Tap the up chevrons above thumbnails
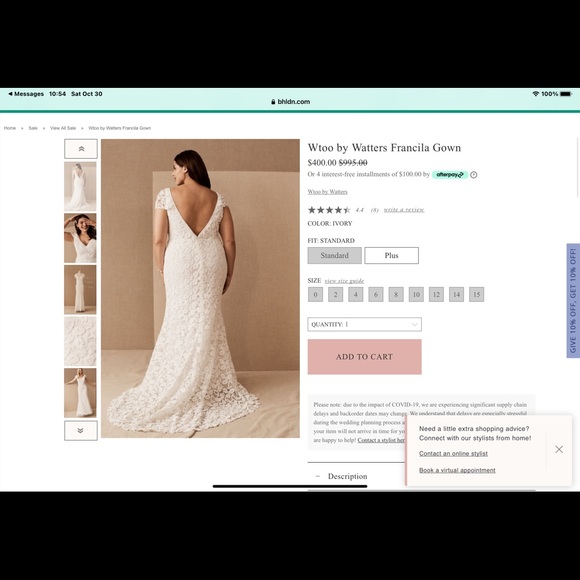Viewport: 580px width, 580px height. [81, 149]
